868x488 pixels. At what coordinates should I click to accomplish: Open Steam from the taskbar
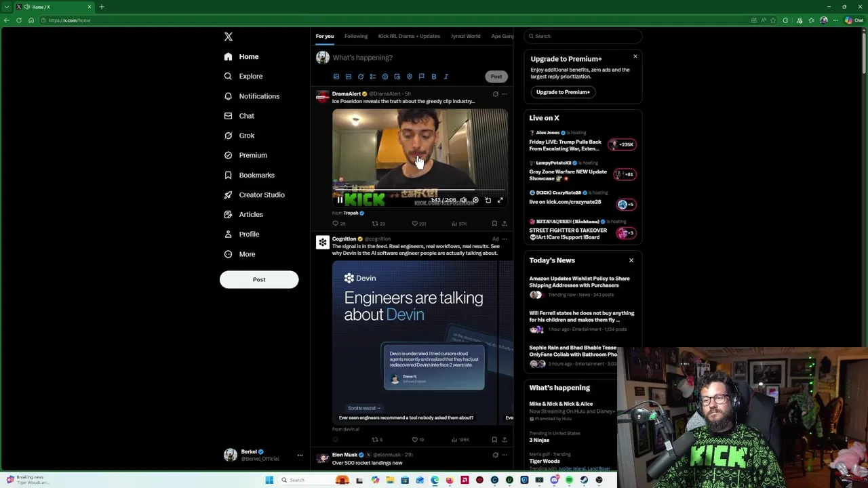click(x=585, y=480)
